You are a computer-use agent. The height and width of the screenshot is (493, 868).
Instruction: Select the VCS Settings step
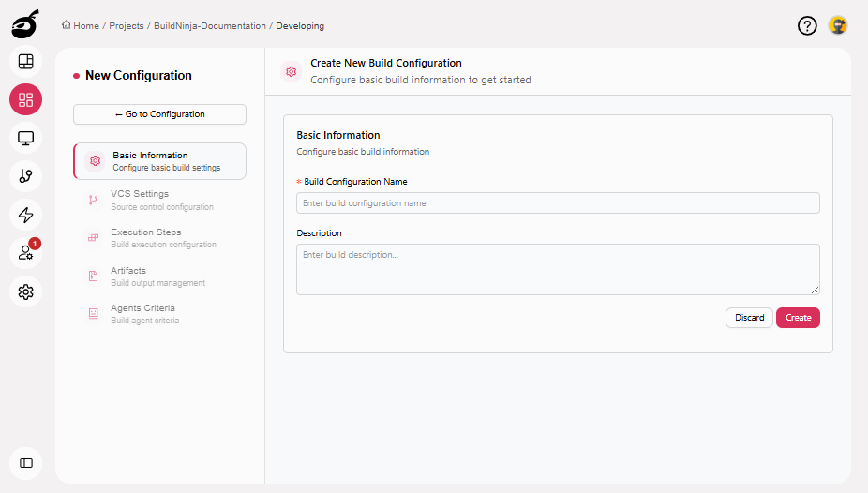159,200
